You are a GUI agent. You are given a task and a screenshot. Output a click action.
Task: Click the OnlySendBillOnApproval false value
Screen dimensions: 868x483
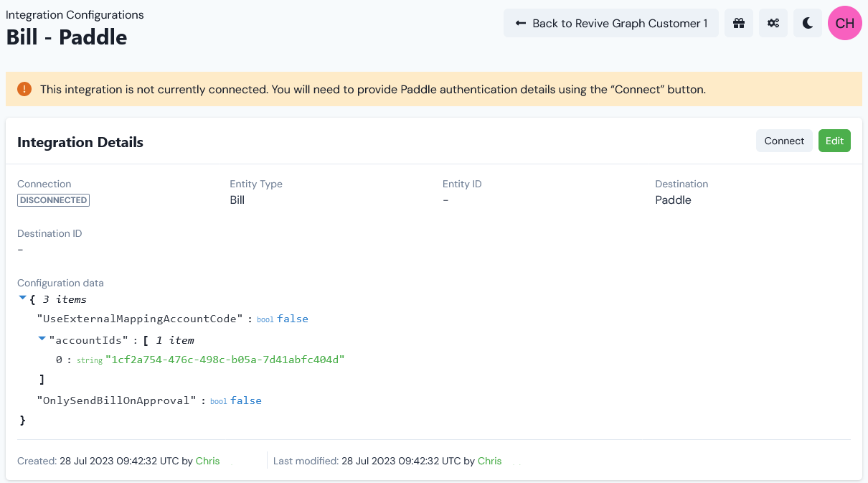click(246, 400)
